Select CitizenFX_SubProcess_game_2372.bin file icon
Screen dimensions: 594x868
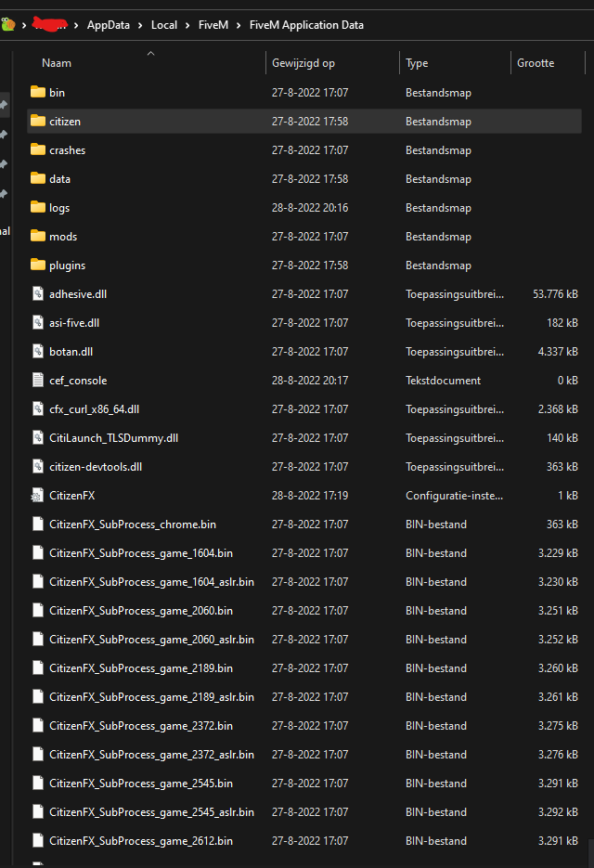coord(38,725)
